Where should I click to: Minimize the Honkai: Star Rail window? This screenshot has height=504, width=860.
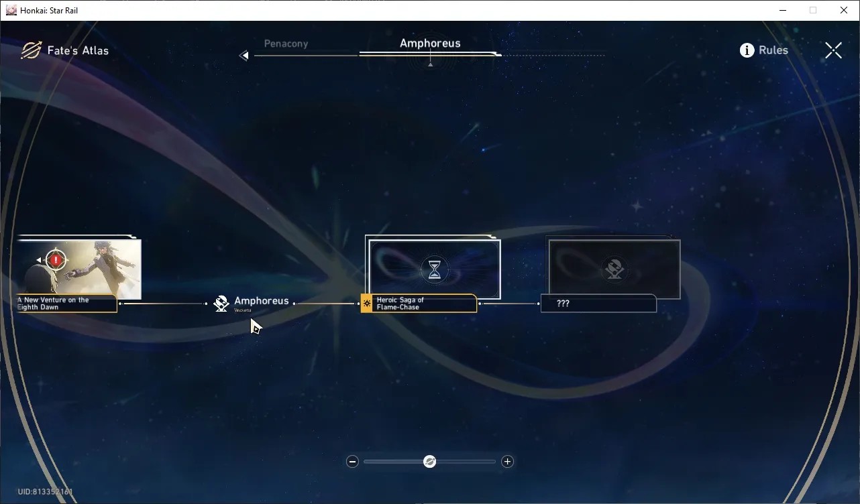tap(783, 10)
